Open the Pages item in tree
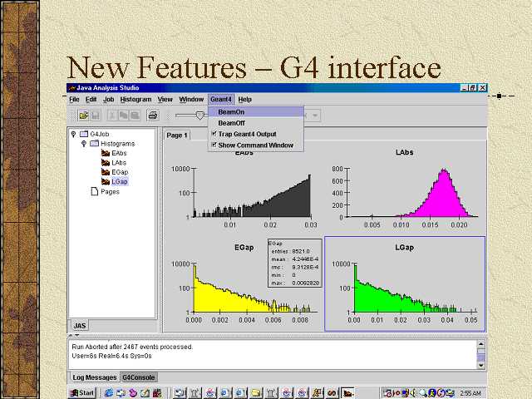Viewport: 532px width, 399px height. (110, 191)
